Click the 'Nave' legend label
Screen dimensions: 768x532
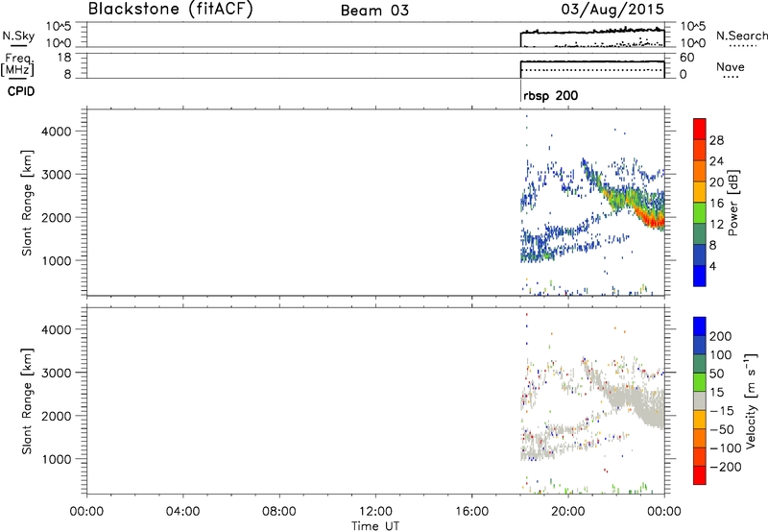731,67
